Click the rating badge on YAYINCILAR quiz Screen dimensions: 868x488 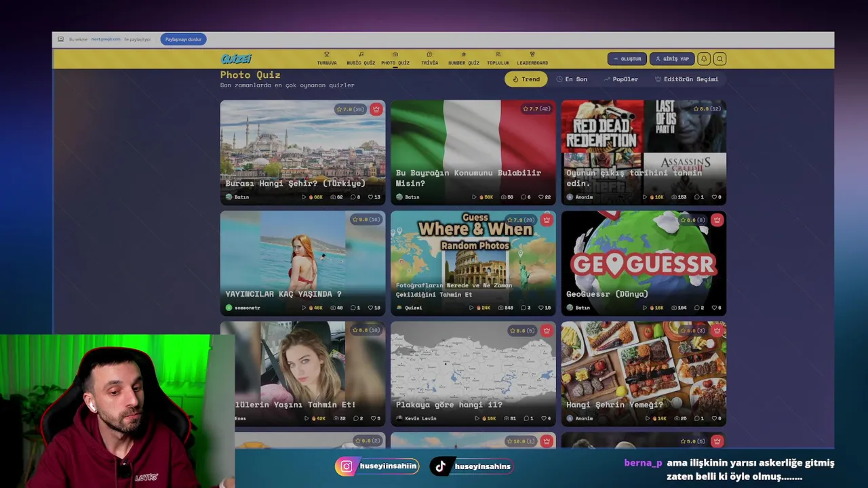click(366, 220)
